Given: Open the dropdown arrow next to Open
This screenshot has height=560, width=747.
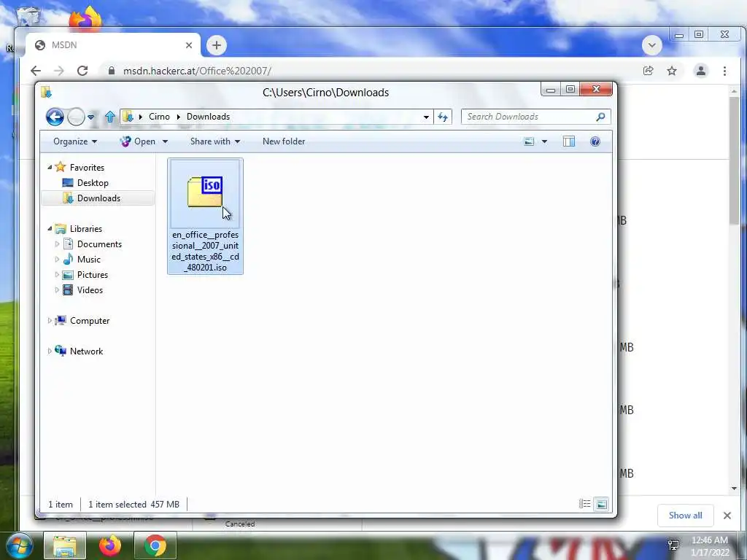Looking at the screenshot, I should coord(165,141).
